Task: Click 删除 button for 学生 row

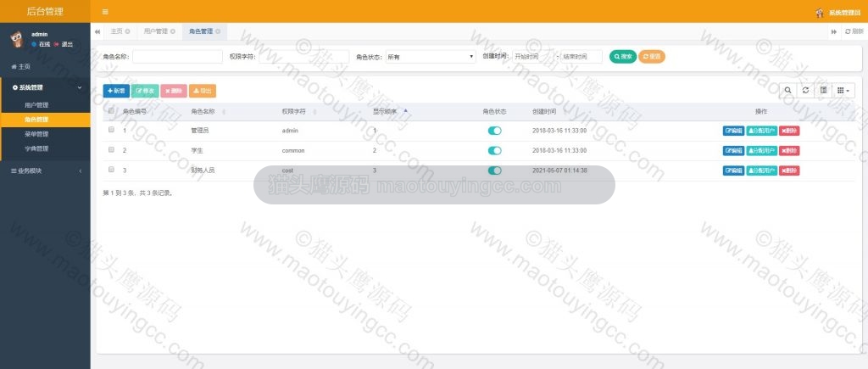Action: (789, 151)
